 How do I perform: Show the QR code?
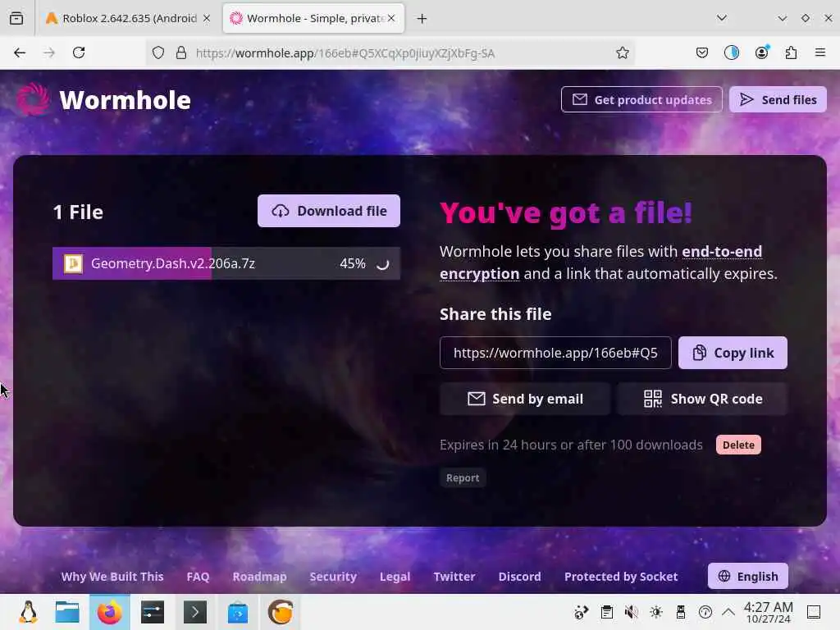point(702,399)
